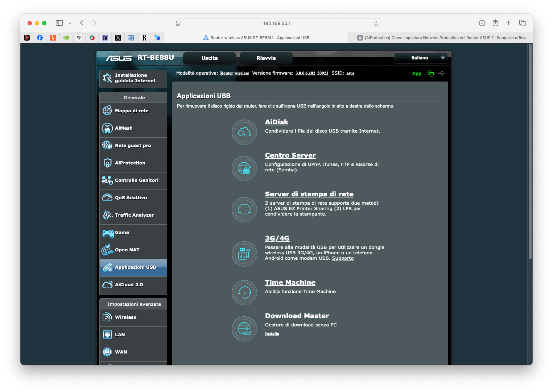Image resolution: width=553 pixels, height=392 pixels.
Task: Click the Supporto link
Action: [x=343, y=258]
